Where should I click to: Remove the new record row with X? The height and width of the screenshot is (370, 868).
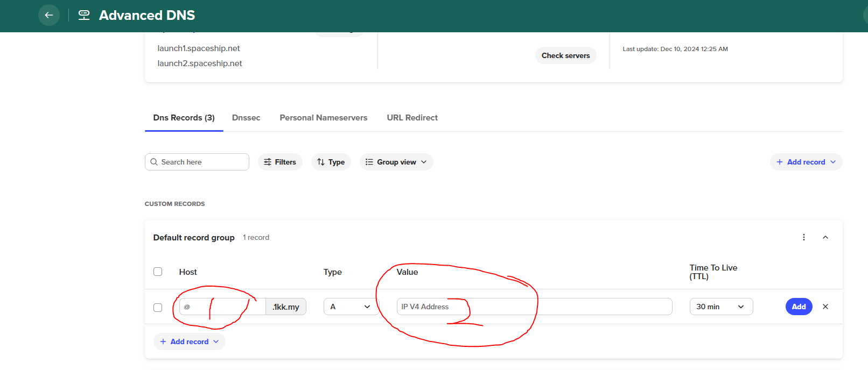[825, 307]
